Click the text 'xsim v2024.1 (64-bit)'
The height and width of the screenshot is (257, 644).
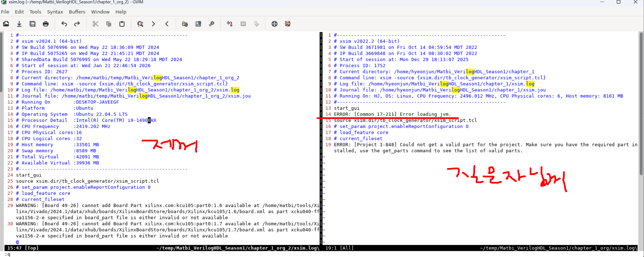click(x=52, y=41)
